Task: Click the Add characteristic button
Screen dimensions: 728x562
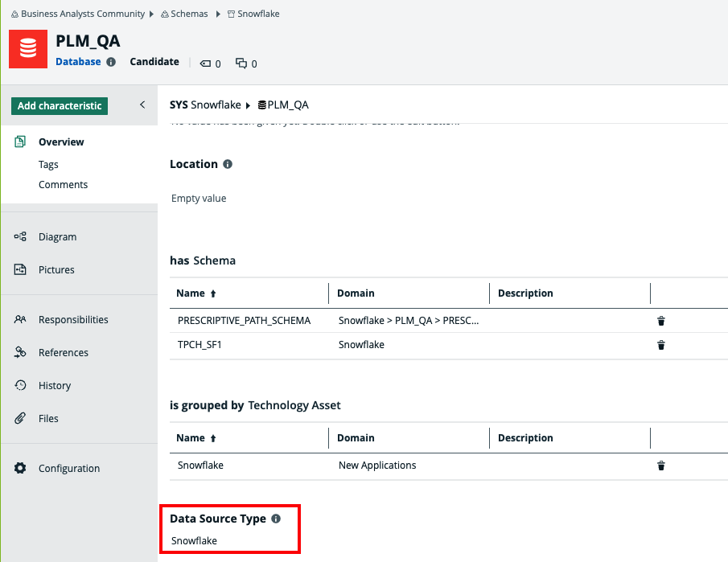Action: coord(60,105)
